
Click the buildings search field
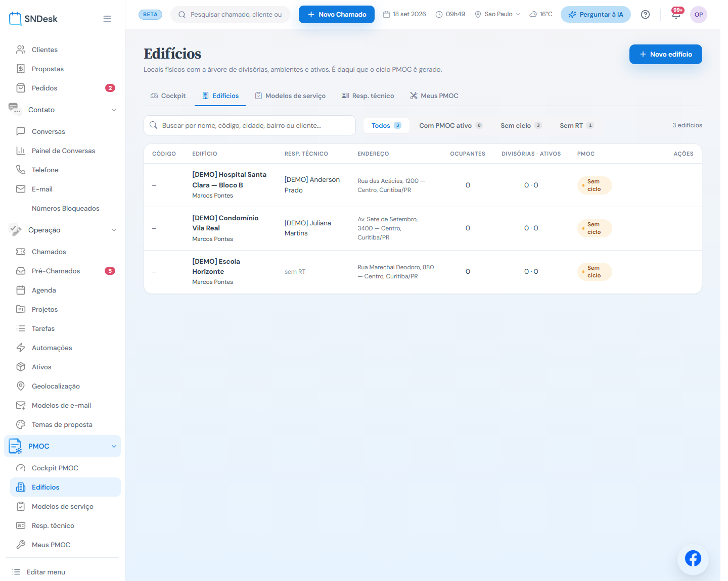(x=250, y=125)
